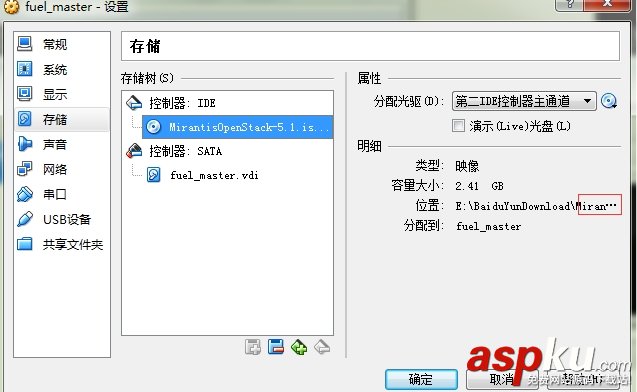637x392 pixels.
Task: Open the 常规 general settings page
Action: (62, 44)
